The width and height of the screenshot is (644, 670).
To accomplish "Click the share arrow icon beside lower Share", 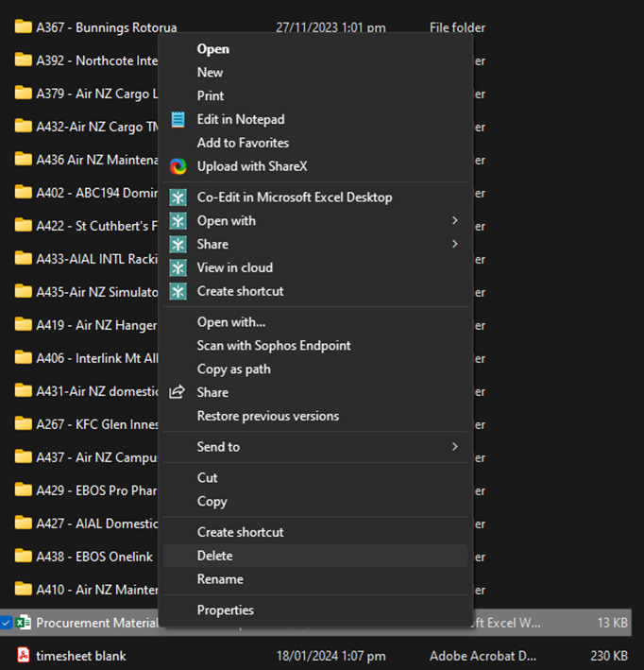I will tap(178, 392).
